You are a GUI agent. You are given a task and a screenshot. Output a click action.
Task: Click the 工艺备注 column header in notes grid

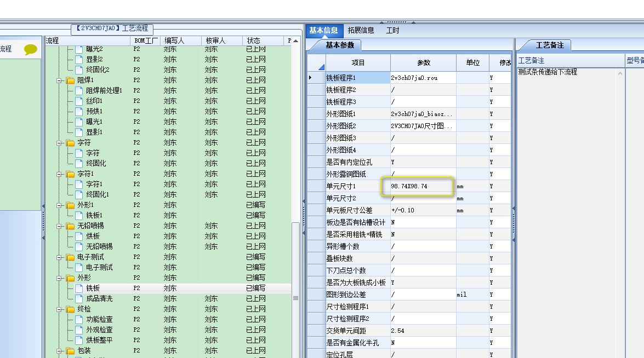point(571,61)
